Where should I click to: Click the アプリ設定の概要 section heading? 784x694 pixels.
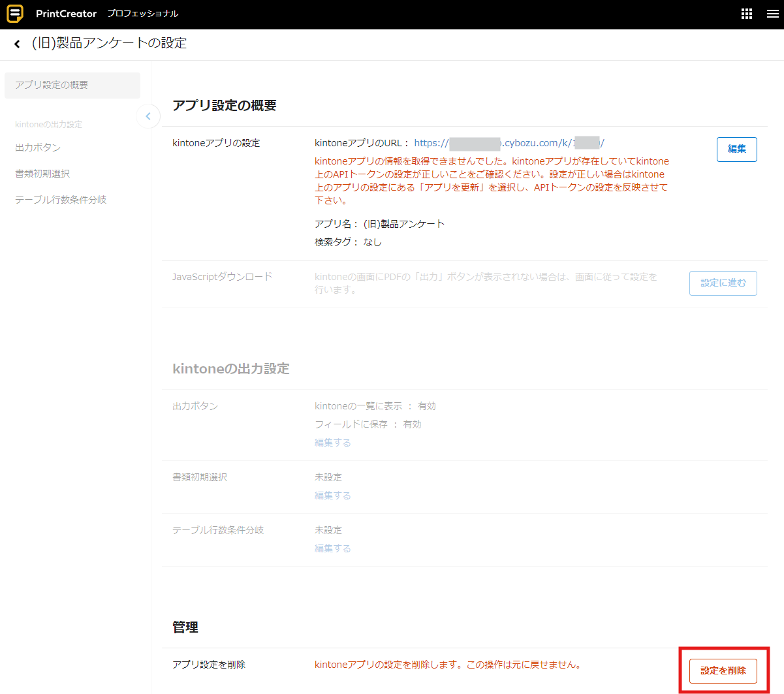[225, 105]
